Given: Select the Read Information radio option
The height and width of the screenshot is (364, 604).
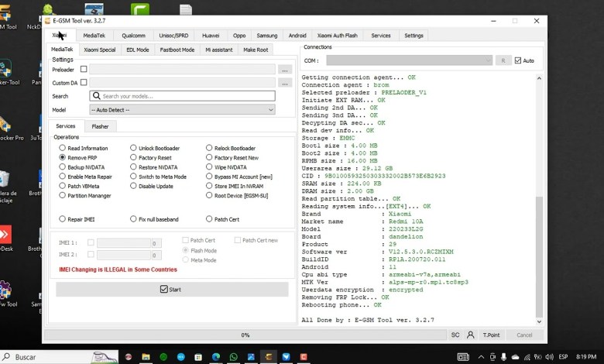Looking at the screenshot, I should point(62,148).
